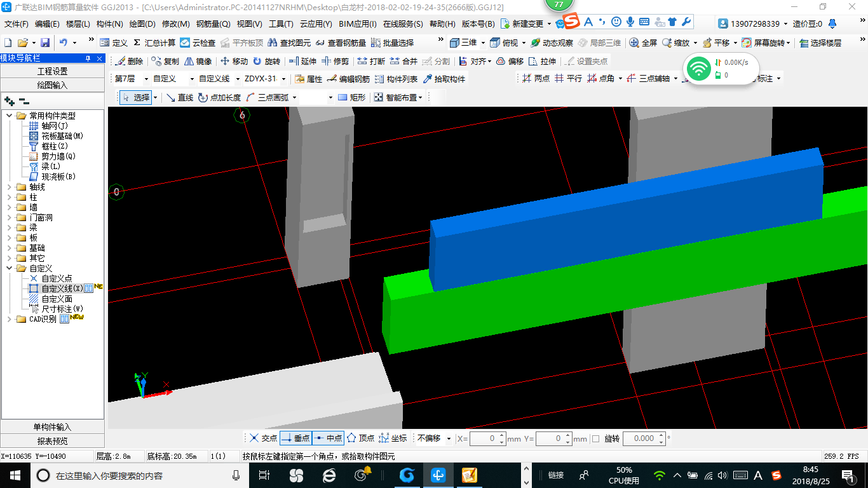Click 修剪 trim tool
This screenshot has width=868, height=488.
click(x=335, y=62)
